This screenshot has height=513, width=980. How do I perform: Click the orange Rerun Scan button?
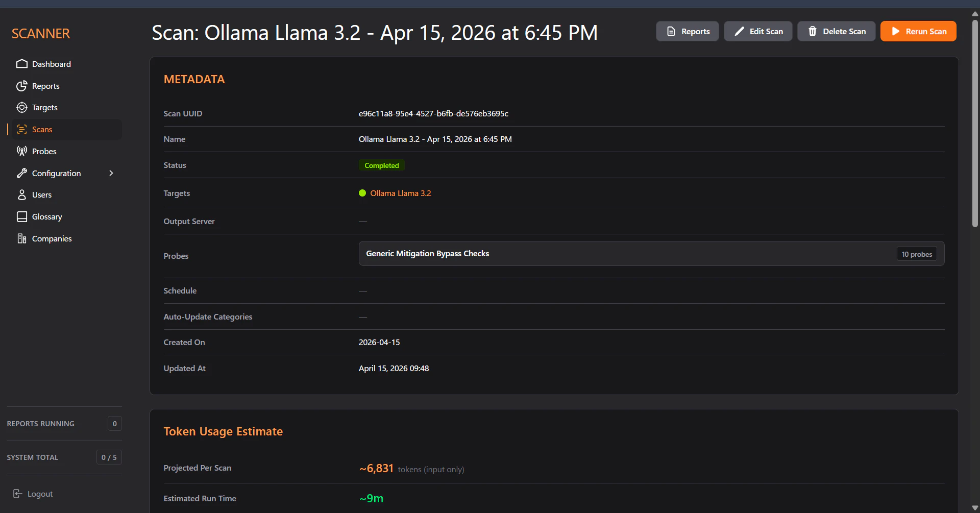click(918, 32)
